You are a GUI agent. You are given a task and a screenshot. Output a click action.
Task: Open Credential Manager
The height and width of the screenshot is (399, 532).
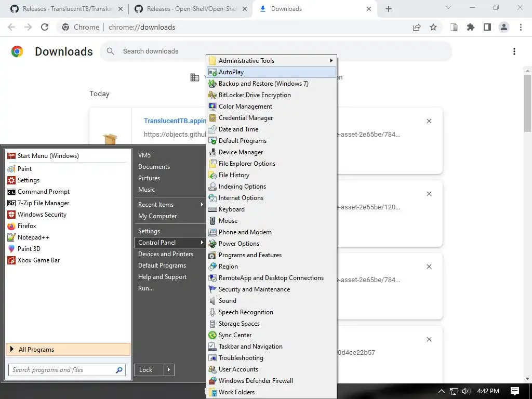pos(271,118)
